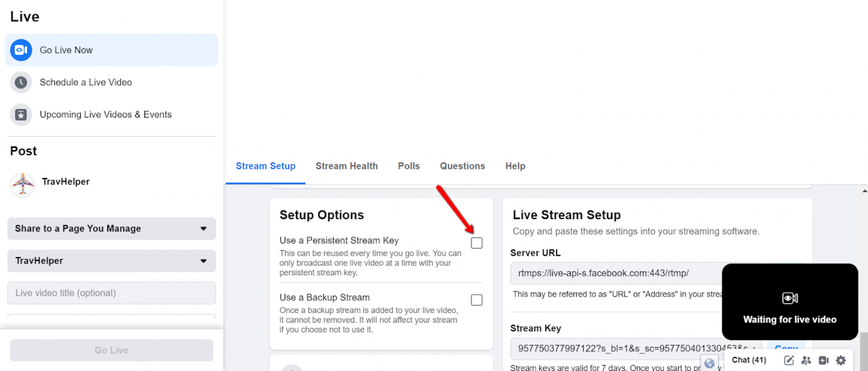Switch to the Stream Health tab
The image size is (868, 371).
coord(346,165)
